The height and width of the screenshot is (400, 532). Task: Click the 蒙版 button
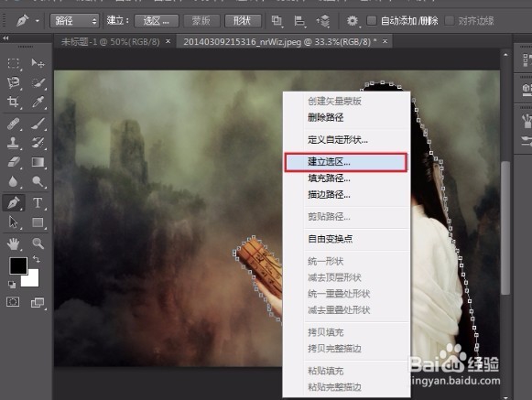(201, 21)
